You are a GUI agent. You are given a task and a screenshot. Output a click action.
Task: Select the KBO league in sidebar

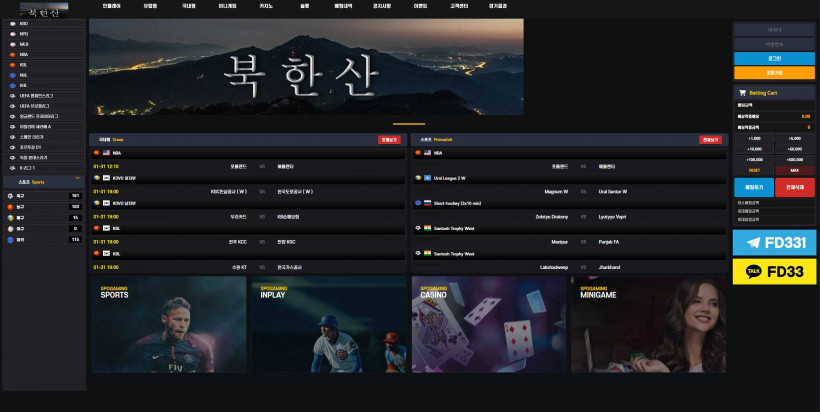(x=44, y=24)
